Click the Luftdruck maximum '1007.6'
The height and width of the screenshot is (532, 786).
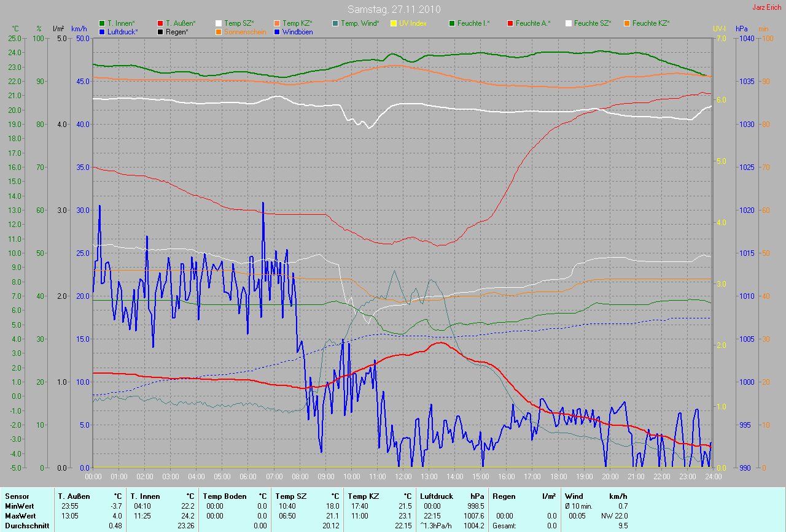(x=473, y=516)
